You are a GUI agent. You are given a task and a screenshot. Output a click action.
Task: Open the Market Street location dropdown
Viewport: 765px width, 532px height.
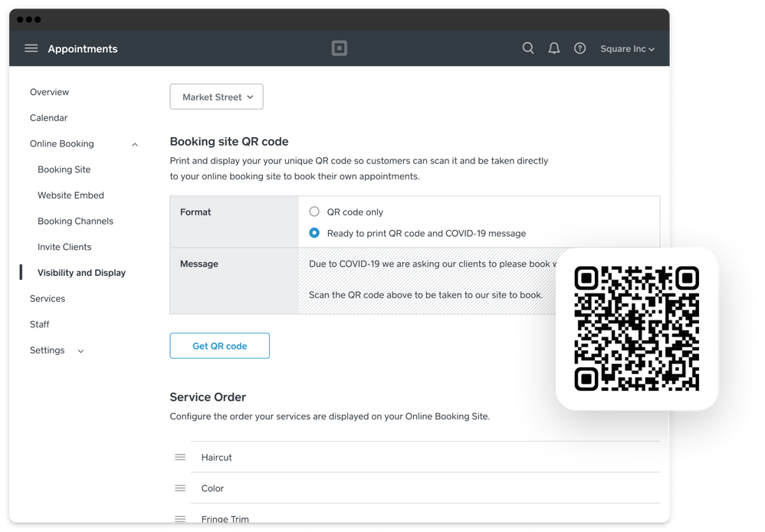tap(216, 97)
